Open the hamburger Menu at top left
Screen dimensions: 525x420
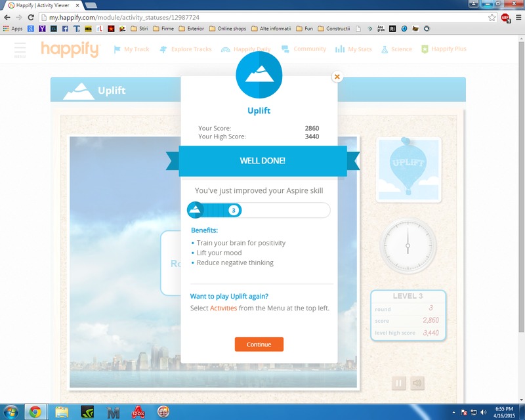(x=20, y=50)
